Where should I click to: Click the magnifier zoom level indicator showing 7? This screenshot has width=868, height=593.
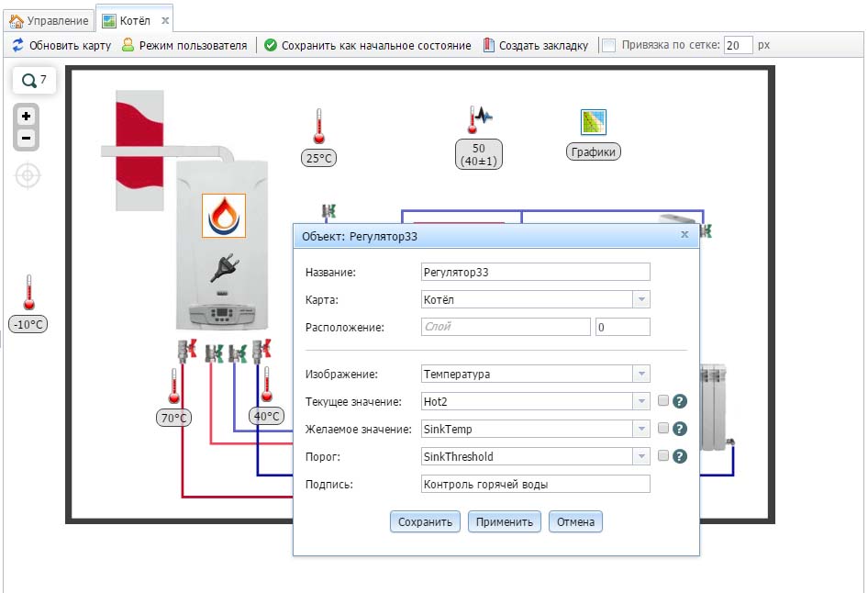[x=34, y=80]
